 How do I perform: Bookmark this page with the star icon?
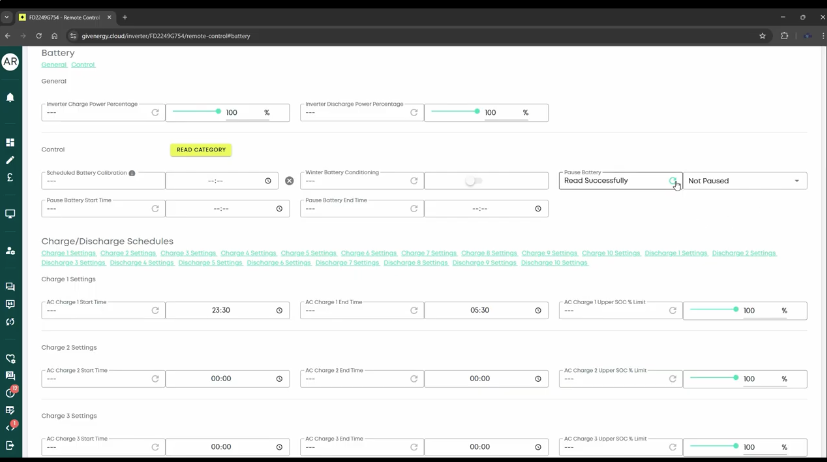(762, 35)
